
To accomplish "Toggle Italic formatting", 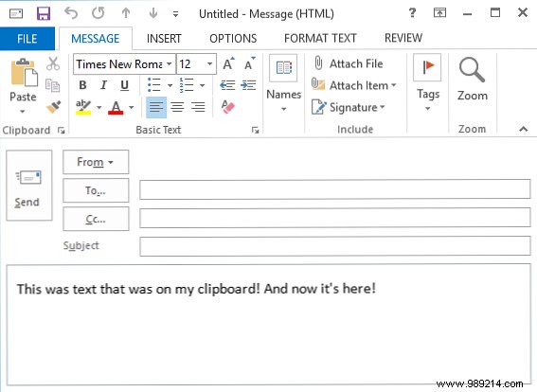I will tap(103, 85).
